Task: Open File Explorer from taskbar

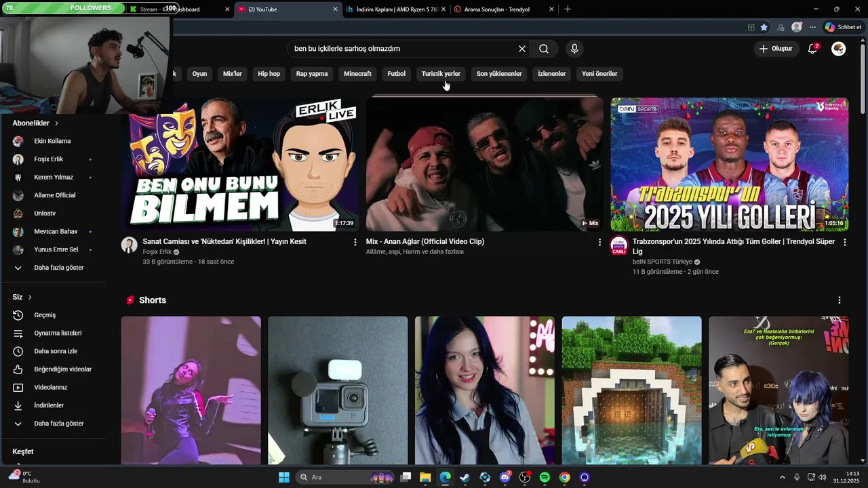Action: coord(425,477)
